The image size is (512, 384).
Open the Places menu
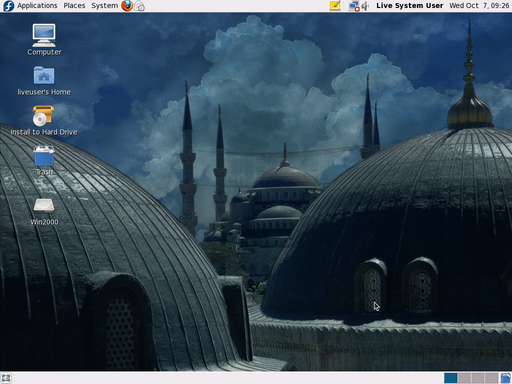pos(74,6)
